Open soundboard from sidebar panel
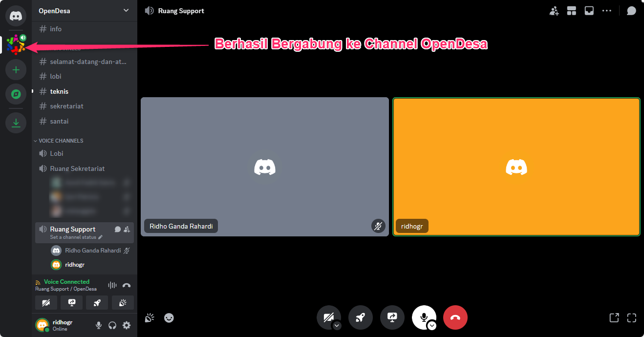 click(123, 303)
